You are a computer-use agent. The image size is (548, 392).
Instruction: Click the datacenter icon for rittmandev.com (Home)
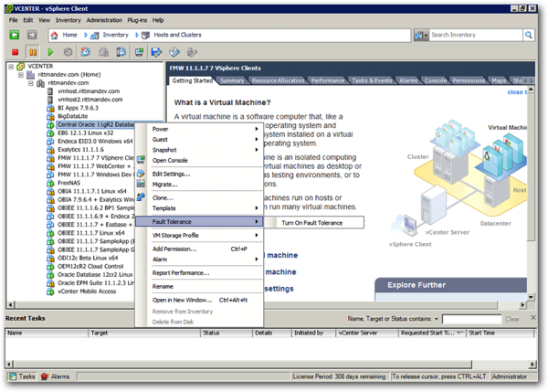pyautogui.click(x=31, y=75)
